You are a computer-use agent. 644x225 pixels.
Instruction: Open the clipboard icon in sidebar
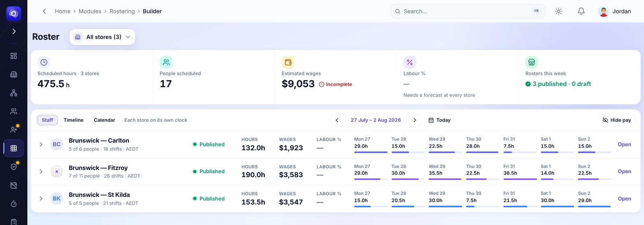(14, 221)
